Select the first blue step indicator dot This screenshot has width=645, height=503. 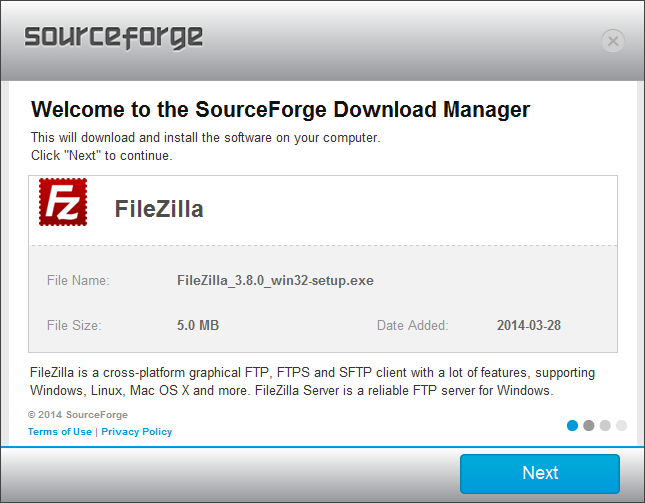pos(573,425)
